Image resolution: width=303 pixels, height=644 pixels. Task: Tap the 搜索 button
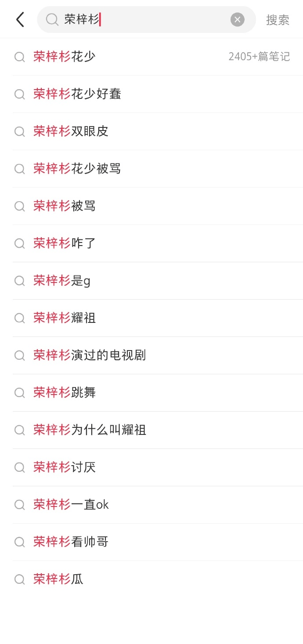[278, 20]
